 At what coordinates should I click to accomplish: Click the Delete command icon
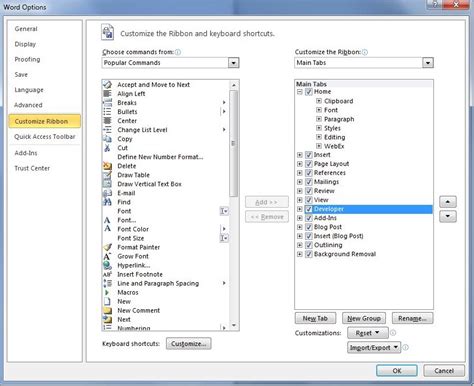[x=107, y=166]
